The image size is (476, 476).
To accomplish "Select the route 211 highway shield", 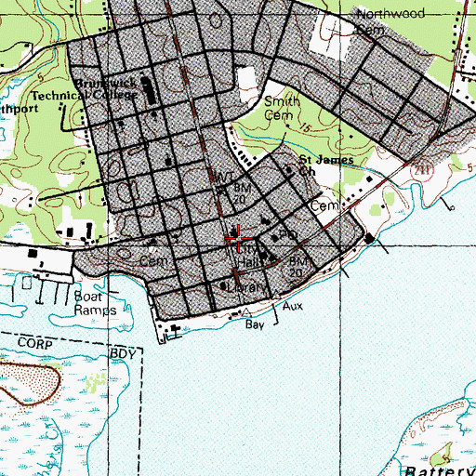I will click(x=422, y=170).
